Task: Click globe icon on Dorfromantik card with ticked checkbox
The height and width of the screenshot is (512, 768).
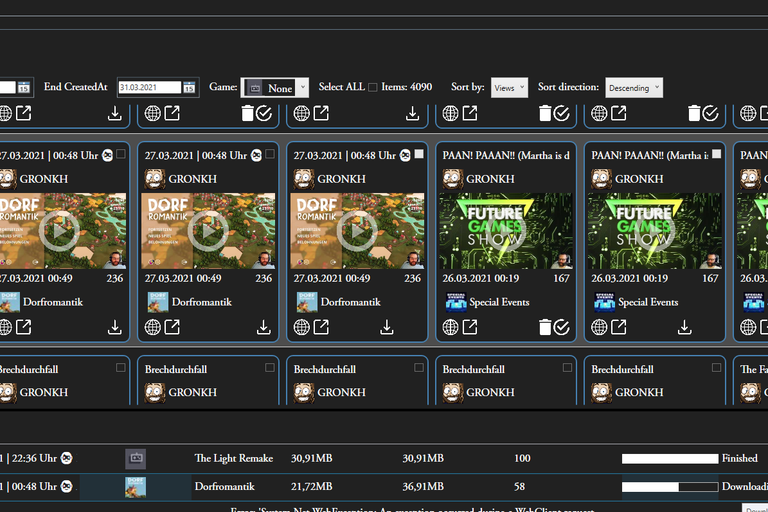Action: [x=301, y=327]
